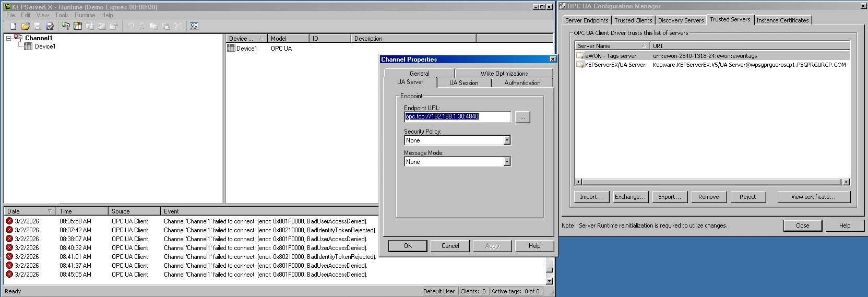Click the Channel1 icon with red error mark
This screenshot has height=297, width=868.
click(19, 38)
